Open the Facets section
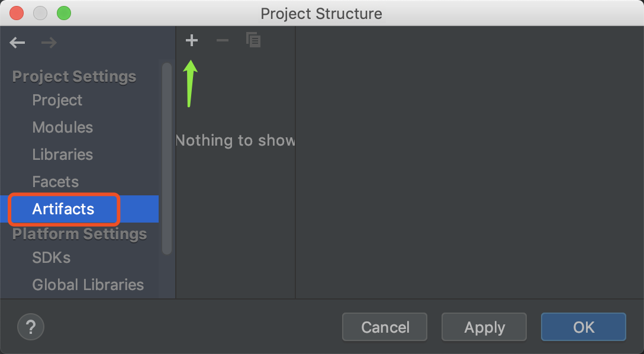The width and height of the screenshot is (644, 354). (x=56, y=182)
